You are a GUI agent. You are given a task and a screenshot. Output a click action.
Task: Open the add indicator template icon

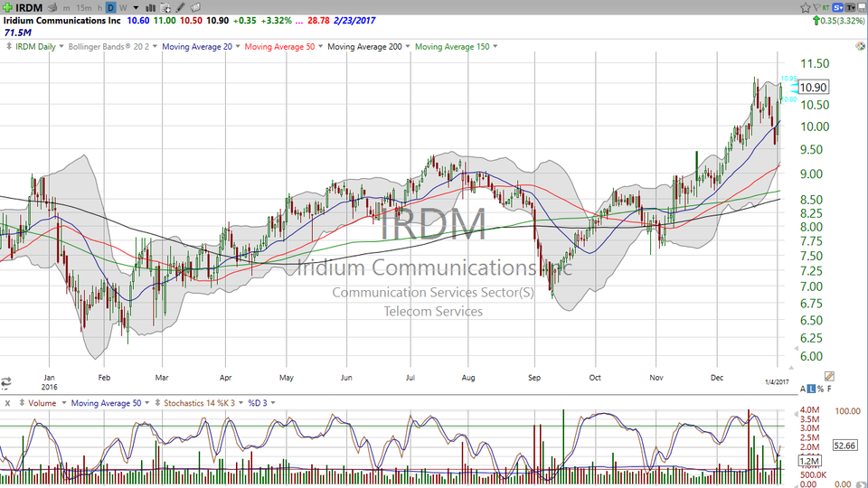point(165,8)
